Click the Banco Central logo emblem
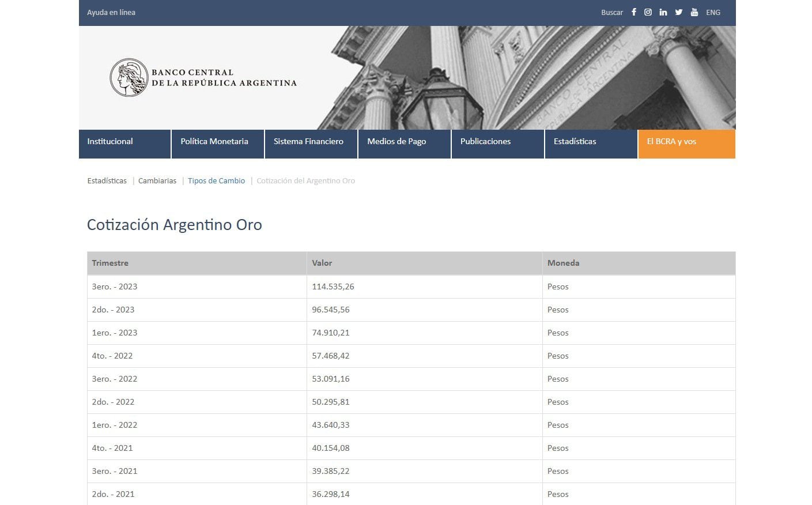The width and height of the screenshot is (812, 505). 129,78
